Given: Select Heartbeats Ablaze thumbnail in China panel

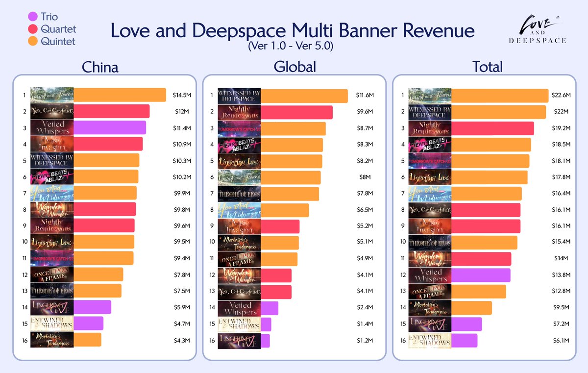Looking at the screenshot, I should coord(52,176).
